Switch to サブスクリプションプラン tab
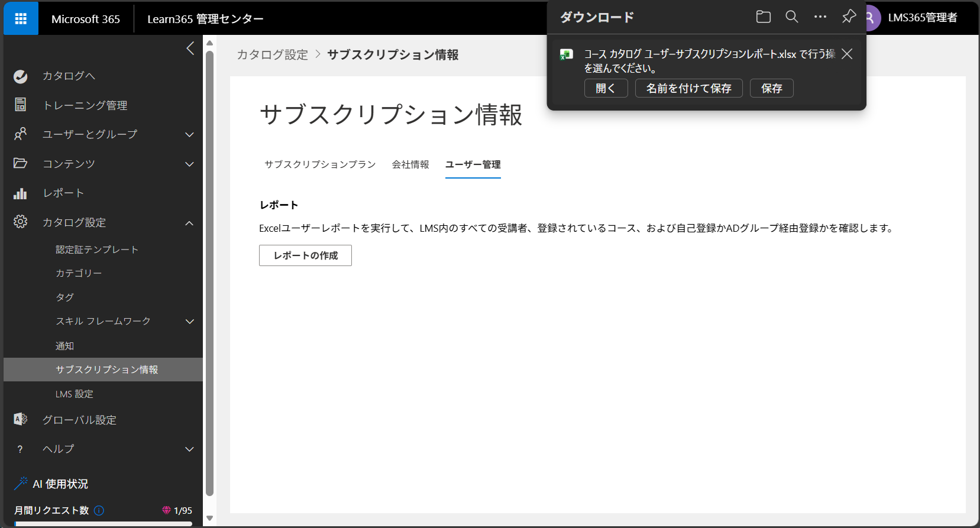The width and height of the screenshot is (980, 528). point(320,164)
